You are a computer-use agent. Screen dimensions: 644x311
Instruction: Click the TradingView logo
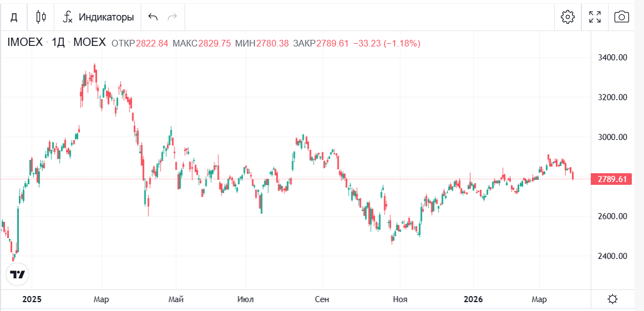coord(18,274)
